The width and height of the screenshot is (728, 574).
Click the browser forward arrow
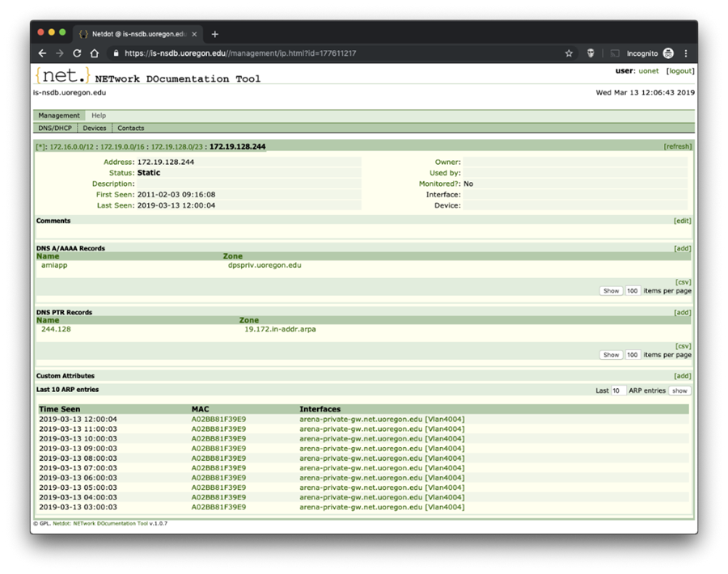click(x=59, y=53)
